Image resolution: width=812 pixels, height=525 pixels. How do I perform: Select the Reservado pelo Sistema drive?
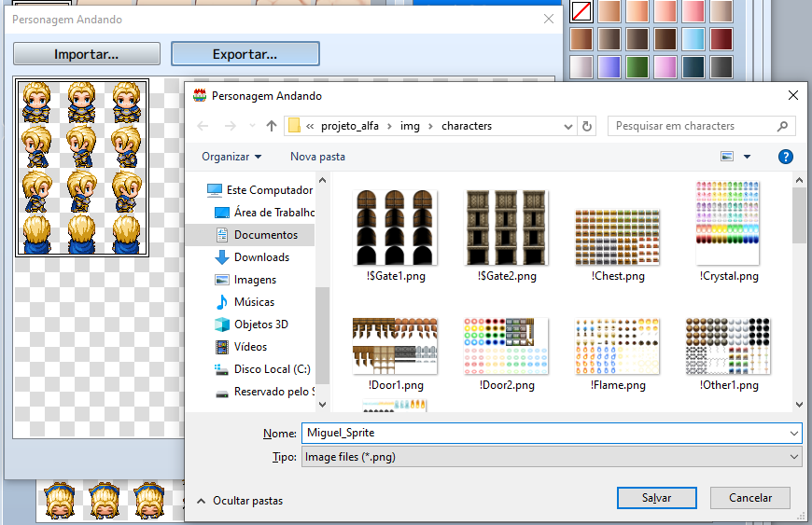point(264,392)
